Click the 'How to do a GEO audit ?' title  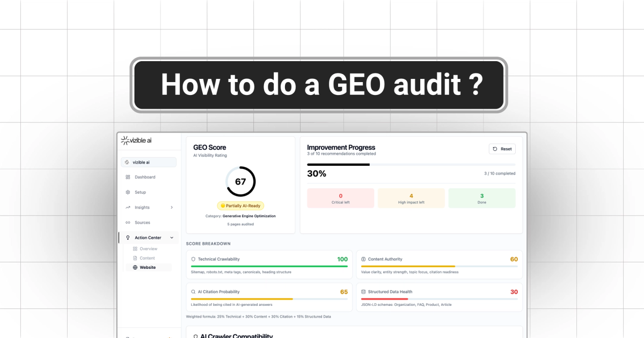[321, 85]
